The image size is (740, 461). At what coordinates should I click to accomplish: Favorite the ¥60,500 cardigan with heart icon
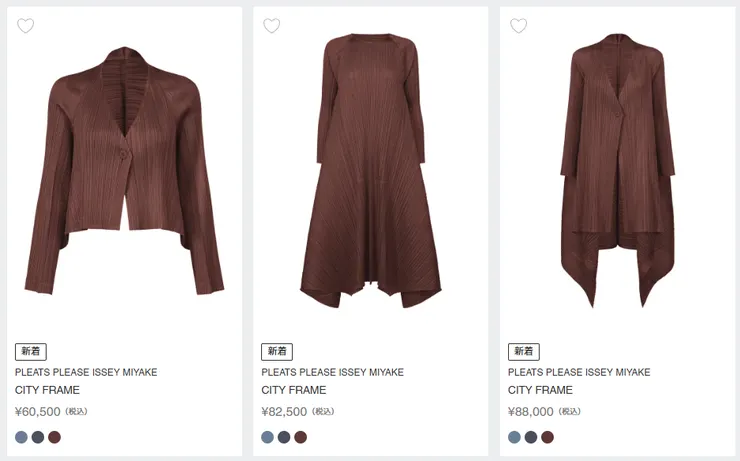(26, 26)
